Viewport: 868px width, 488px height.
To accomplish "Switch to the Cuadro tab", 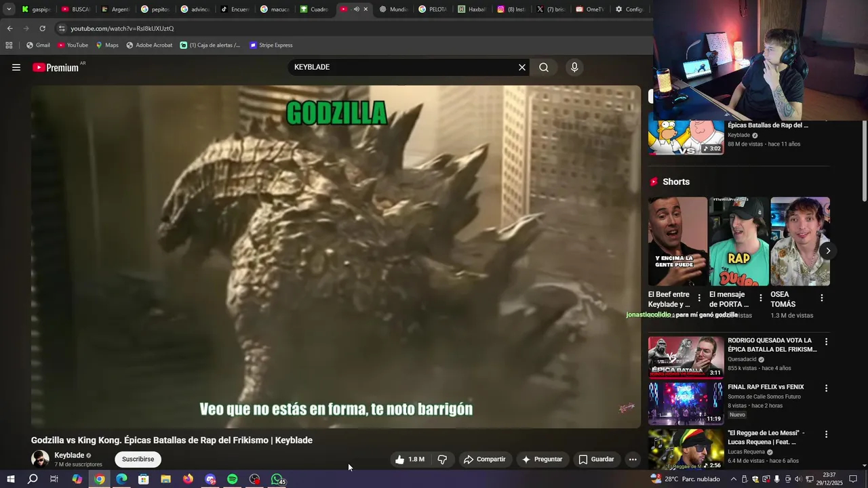I will pyautogui.click(x=314, y=9).
